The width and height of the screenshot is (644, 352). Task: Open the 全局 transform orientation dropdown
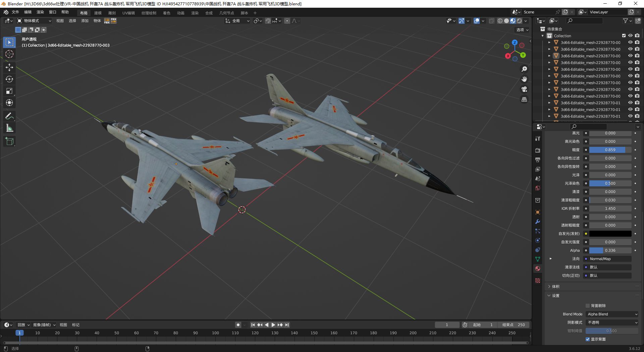pyautogui.click(x=237, y=21)
